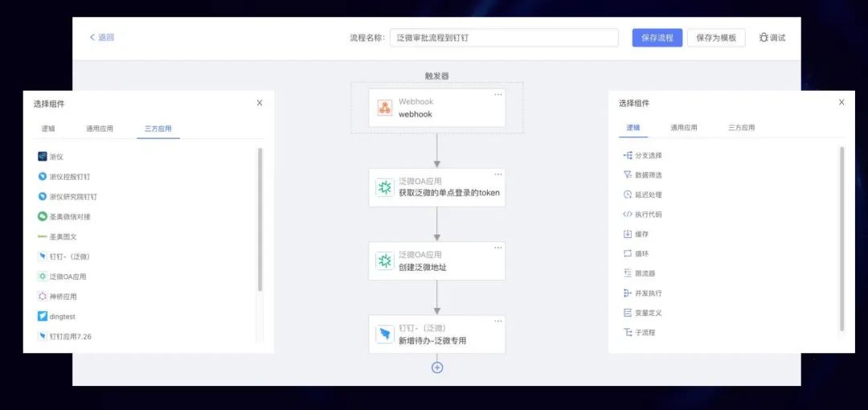Open ellipsis menu on 新增待办-泛微专用 node
This screenshot has width=868, height=410.
(x=498, y=321)
